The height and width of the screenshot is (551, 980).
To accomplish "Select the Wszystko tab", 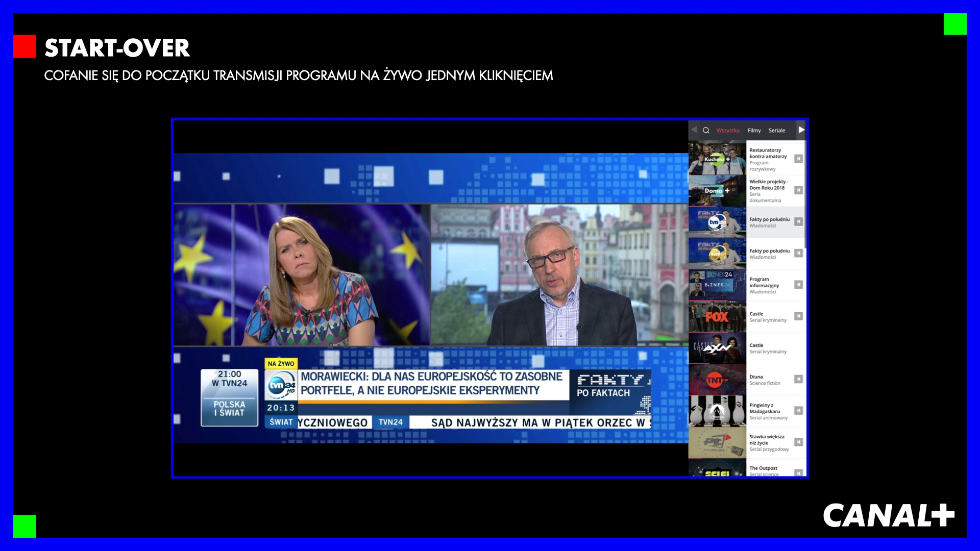I will (728, 131).
